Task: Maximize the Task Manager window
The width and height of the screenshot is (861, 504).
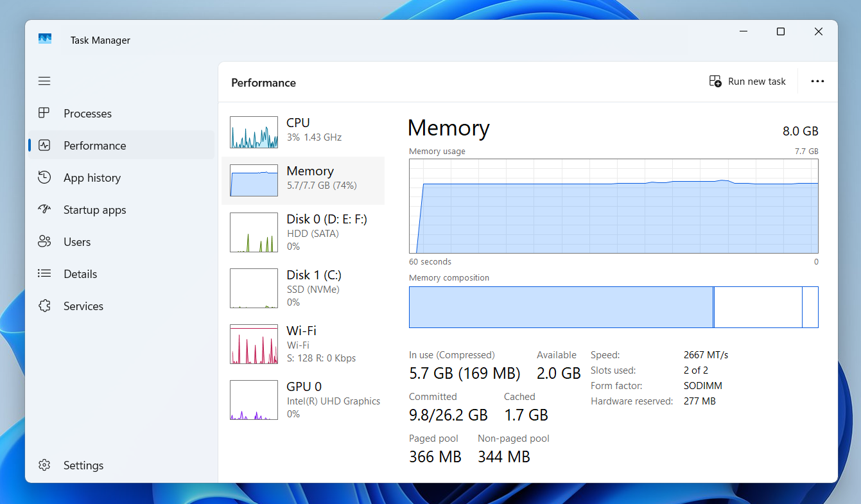Action: pyautogui.click(x=781, y=31)
